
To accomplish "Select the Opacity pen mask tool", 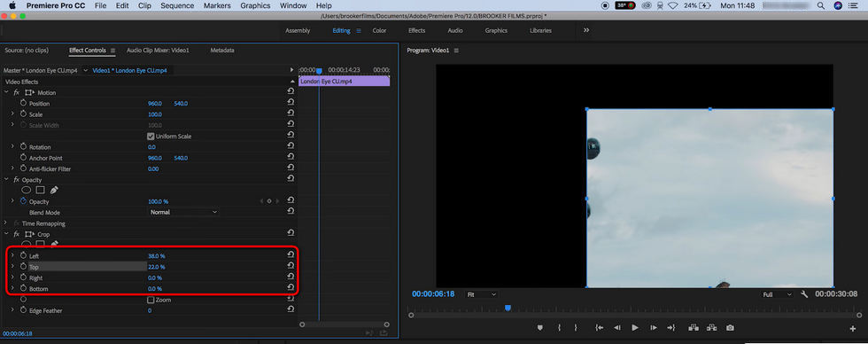I will (54, 190).
